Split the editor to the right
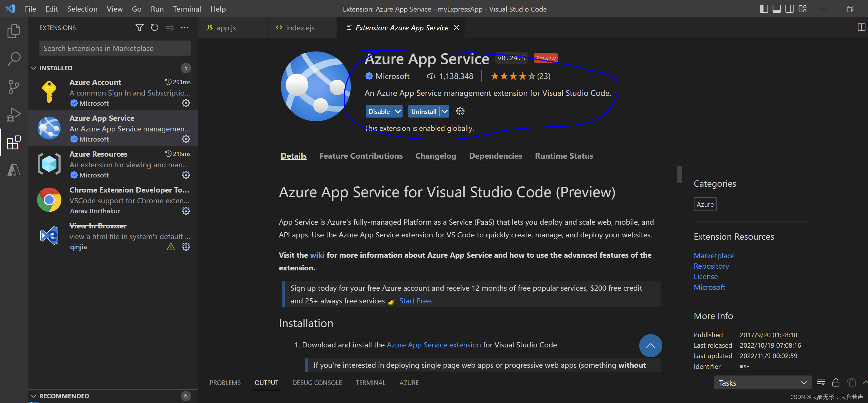Image resolution: width=868 pixels, height=403 pixels. click(861, 28)
